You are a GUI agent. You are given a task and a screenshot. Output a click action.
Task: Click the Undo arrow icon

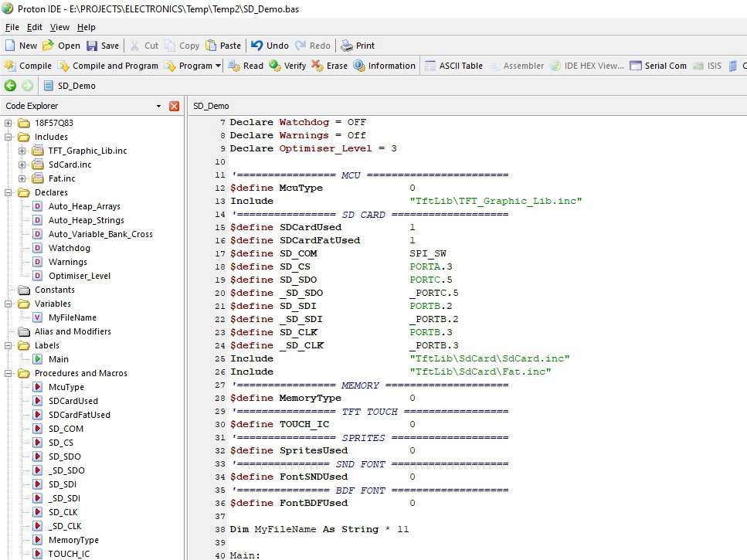[256, 46]
